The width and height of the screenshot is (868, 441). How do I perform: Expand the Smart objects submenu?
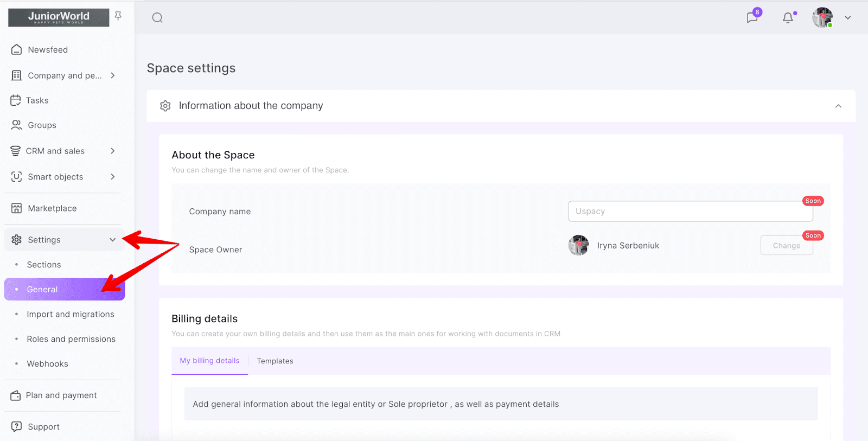113,177
